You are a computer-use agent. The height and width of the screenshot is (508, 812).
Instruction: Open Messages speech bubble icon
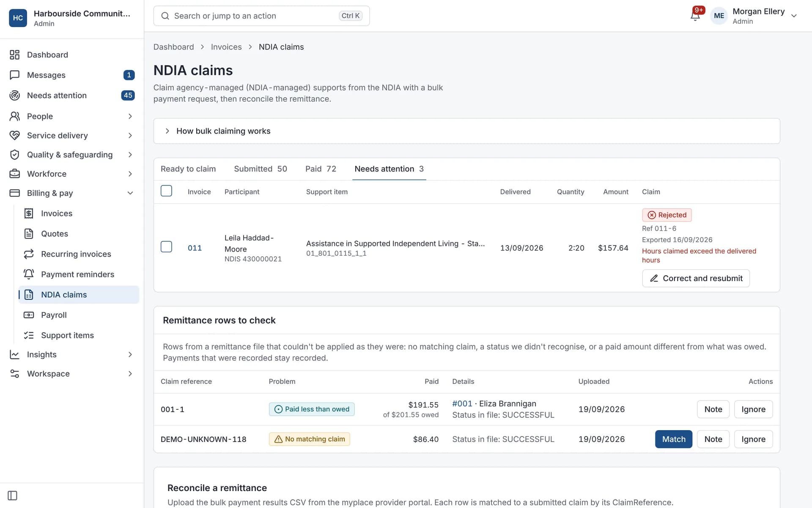point(15,75)
